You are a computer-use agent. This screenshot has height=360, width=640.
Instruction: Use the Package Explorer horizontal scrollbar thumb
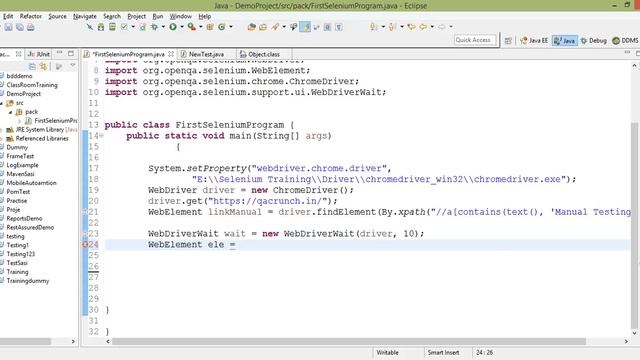pos(25,341)
